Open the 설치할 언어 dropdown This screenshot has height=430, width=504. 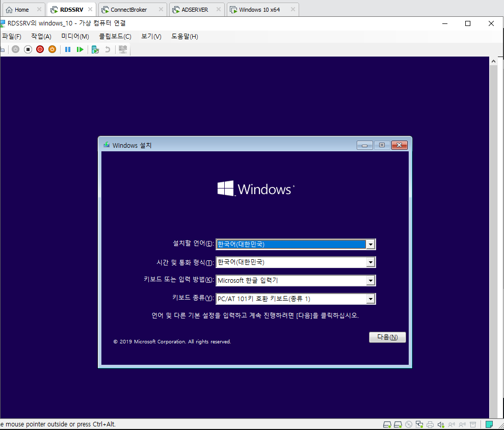(296, 244)
